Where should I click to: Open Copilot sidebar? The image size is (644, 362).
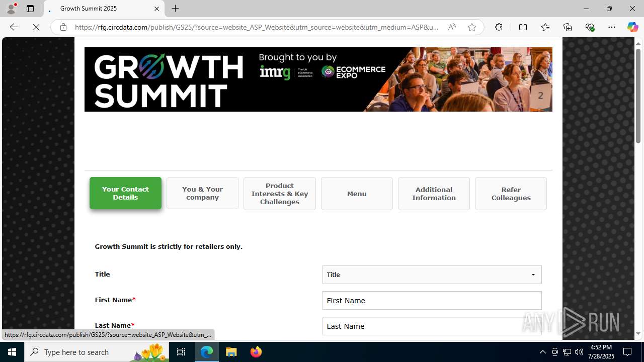pyautogui.click(x=632, y=27)
